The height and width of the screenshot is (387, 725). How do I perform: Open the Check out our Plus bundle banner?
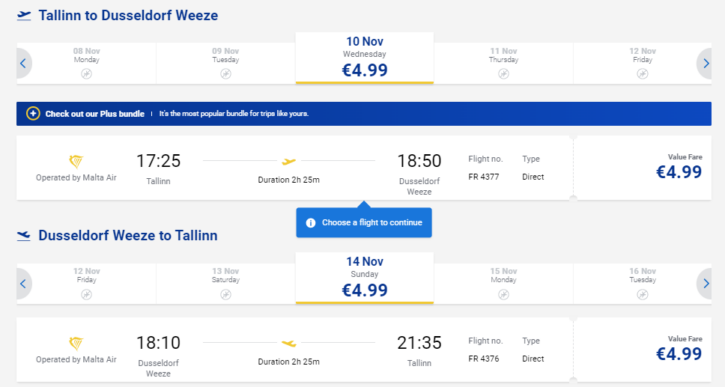[364, 114]
